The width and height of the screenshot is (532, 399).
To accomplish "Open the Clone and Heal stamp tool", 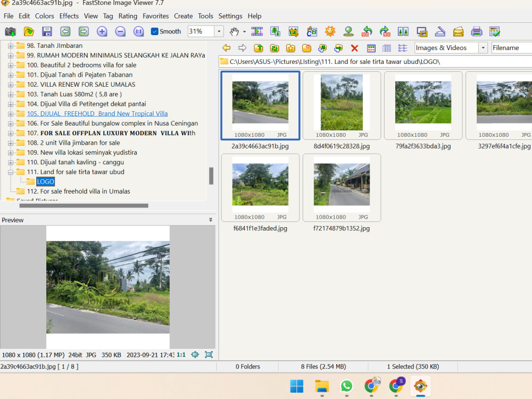I will pyautogui.click(x=348, y=31).
